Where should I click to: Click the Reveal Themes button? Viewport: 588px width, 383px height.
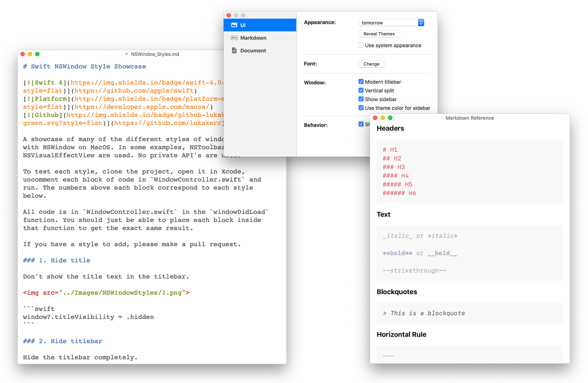pos(379,34)
